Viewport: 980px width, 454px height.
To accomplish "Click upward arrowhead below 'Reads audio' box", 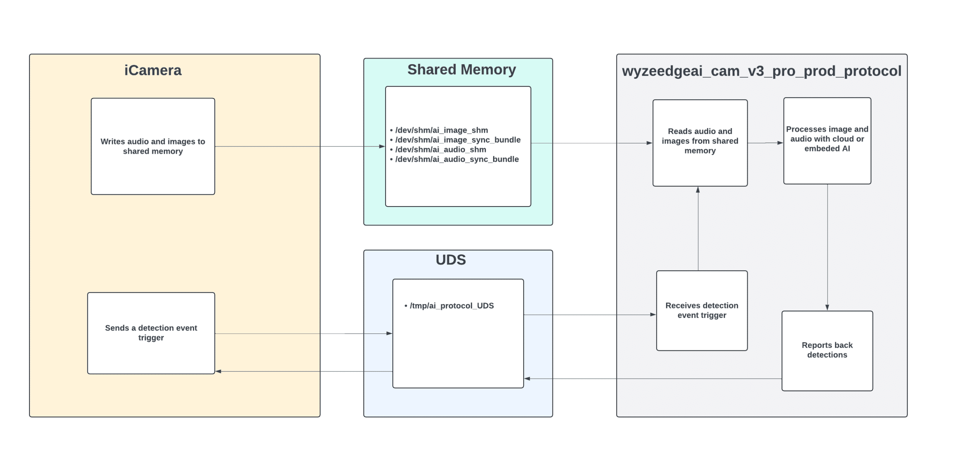I will pos(698,190).
